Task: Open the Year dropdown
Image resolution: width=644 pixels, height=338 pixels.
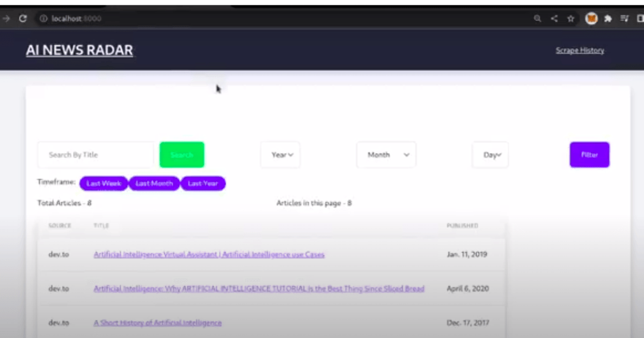Action: (280, 155)
